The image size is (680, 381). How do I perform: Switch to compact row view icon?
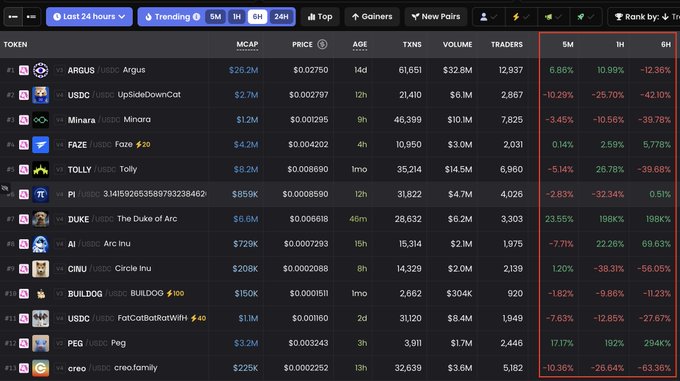13,17
